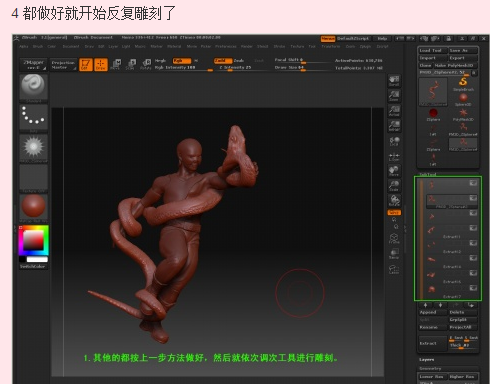This screenshot has height=384, width=490.
Task: Open the Dots stroke type selector
Action: click(33, 117)
